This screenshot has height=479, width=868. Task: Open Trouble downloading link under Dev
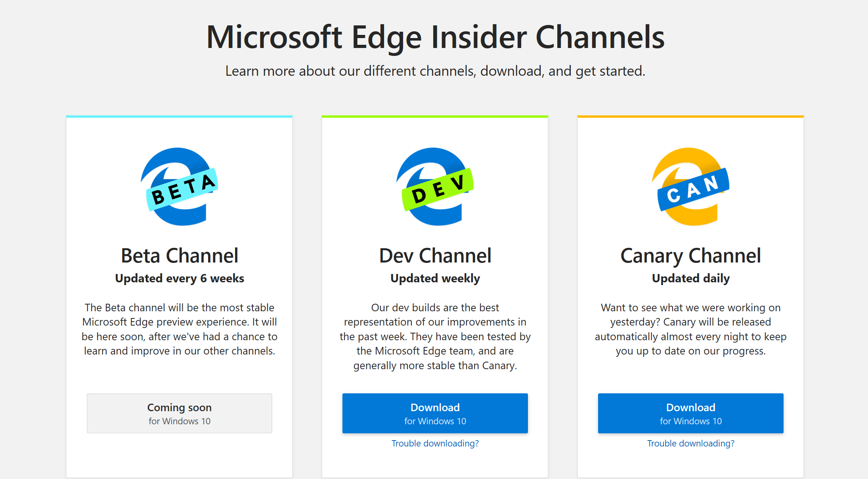click(x=435, y=443)
